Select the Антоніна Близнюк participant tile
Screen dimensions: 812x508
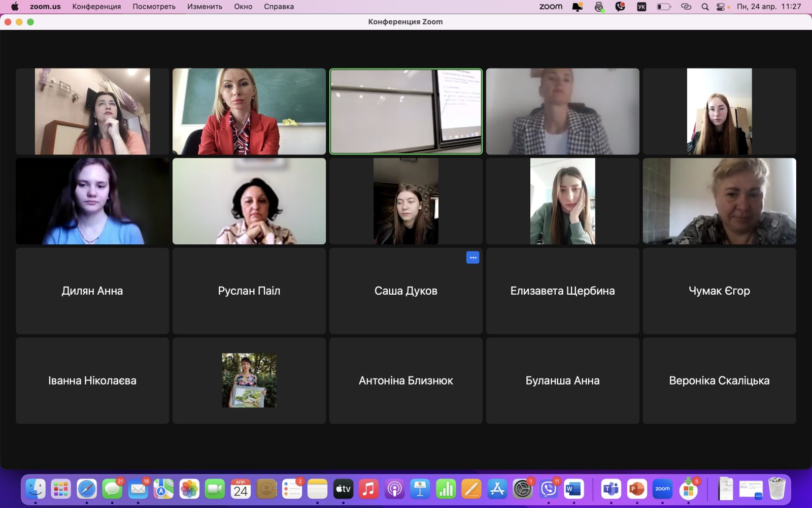point(406,380)
